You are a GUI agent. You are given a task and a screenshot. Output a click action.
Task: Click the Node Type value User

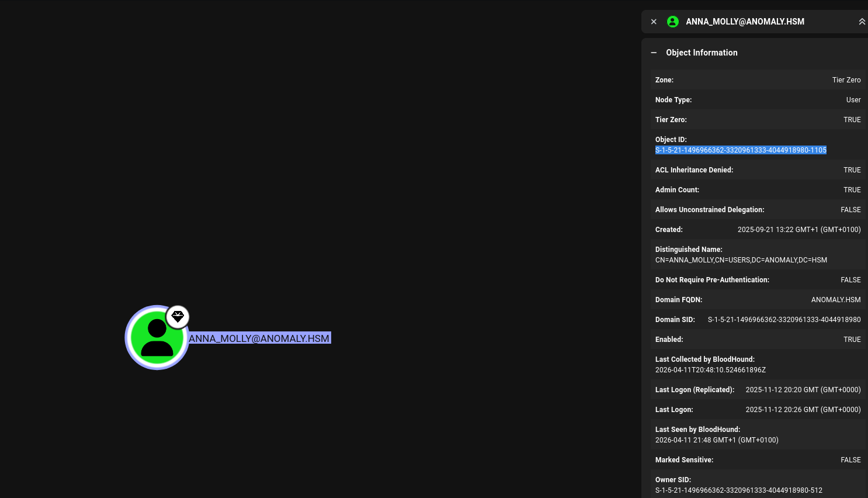(x=853, y=100)
